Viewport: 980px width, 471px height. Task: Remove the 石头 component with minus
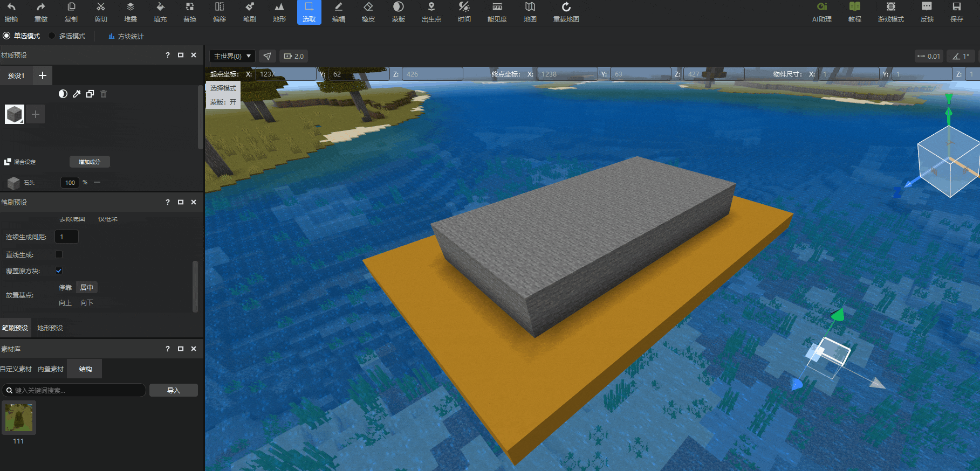97,183
